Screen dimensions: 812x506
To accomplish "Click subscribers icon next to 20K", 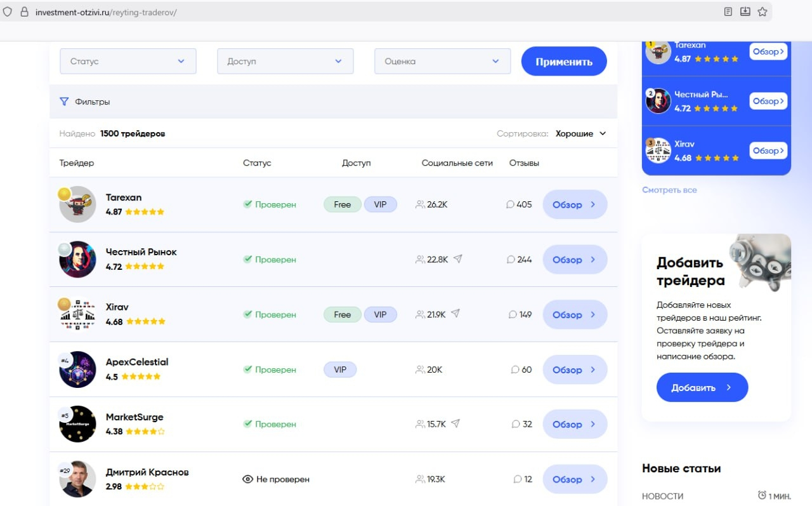I will [420, 370].
